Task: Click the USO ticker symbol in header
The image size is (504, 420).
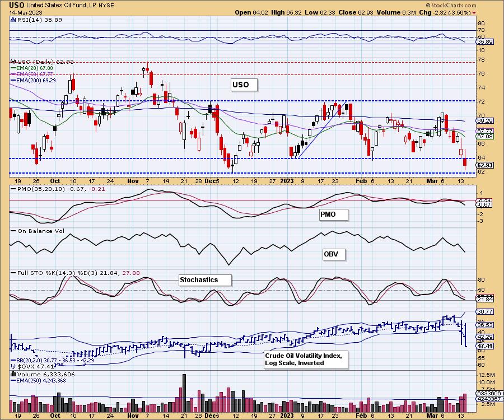Action: [x=17, y=5]
